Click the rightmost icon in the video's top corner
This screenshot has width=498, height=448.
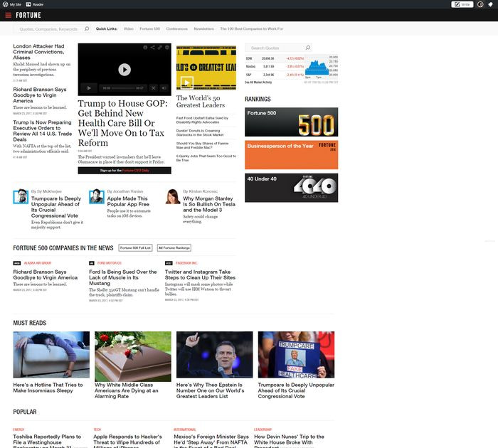coord(167,48)
